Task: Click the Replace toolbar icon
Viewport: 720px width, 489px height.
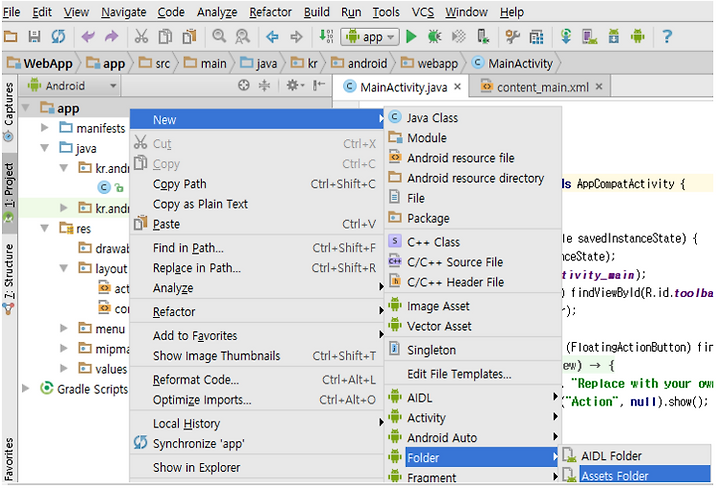Action: [x=242, y=36]
